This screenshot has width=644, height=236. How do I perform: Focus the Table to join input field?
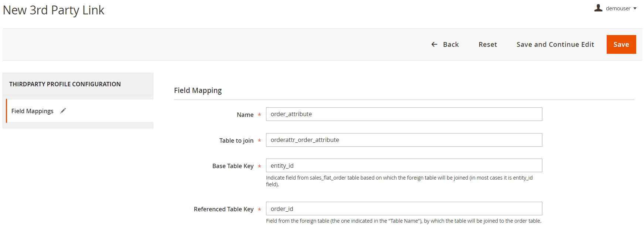[404, 140]
